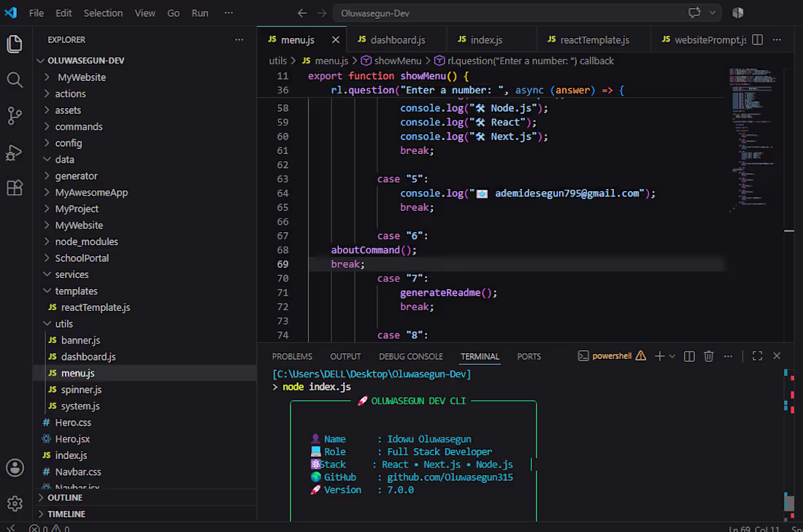This screenshot has height=532, width=803.
Task: Close the terminal panel
Action: click(777, 356)
